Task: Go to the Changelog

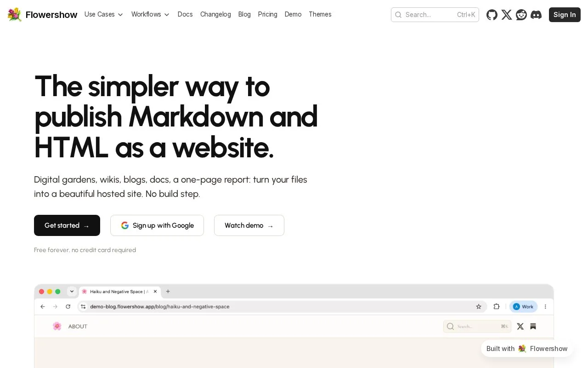Action: pos(215,14)
